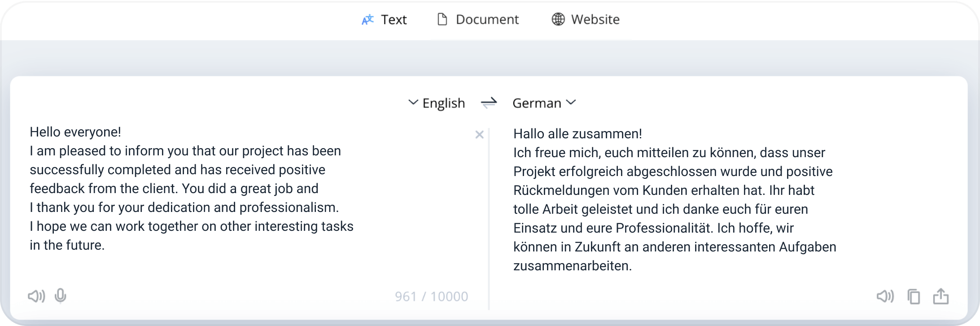
Task: Open the German target language dropdown
Action: pyautogui.click(x=544, y=103)
